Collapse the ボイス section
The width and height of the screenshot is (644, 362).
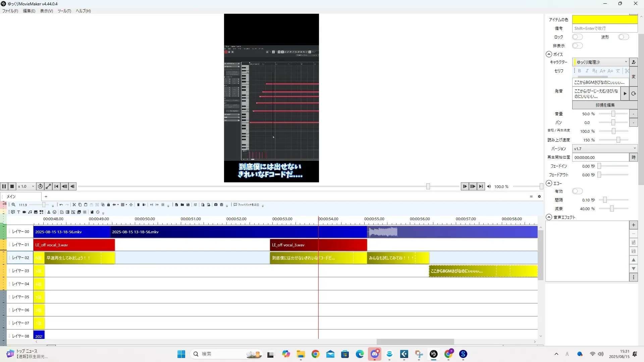click(x=549, y=54)
